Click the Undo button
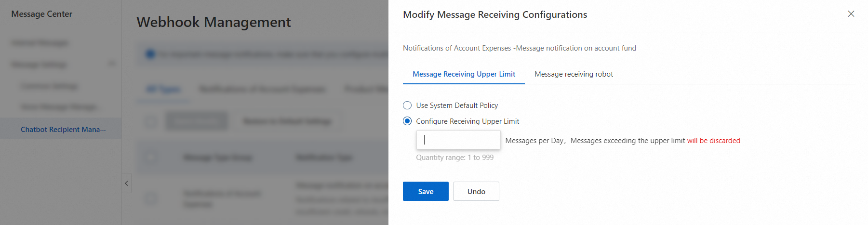Image resolution: width=868 pixels, height=225 pixels. click(x=476, y=191)
